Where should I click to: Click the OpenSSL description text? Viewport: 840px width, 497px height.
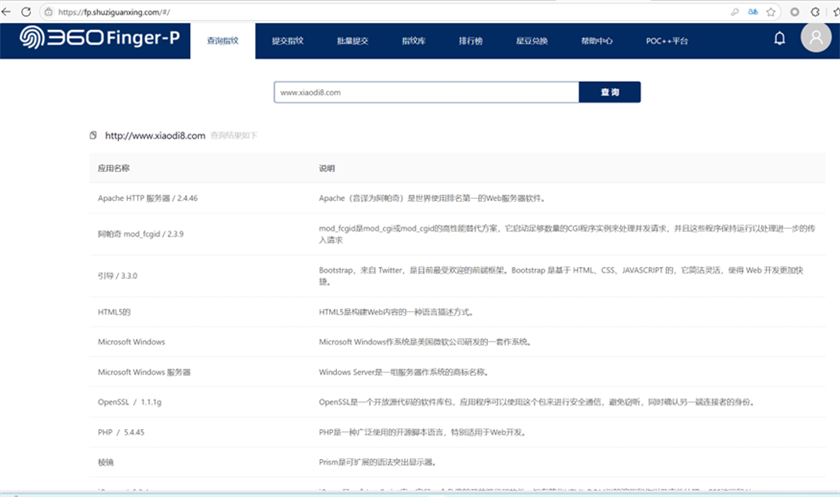click(x=537, y=402)
